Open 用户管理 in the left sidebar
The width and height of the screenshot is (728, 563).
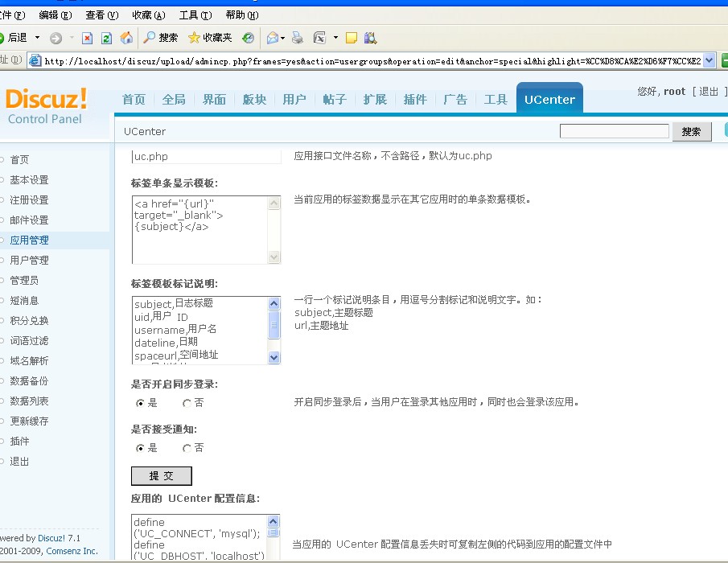tap(29, 261)
